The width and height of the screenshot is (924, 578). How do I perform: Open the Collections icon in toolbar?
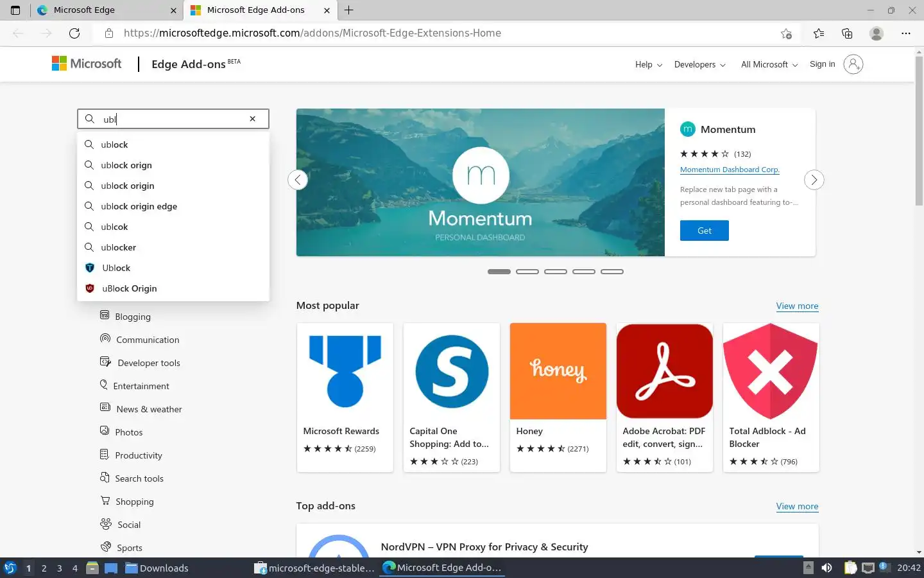click(x=847, y=33)
